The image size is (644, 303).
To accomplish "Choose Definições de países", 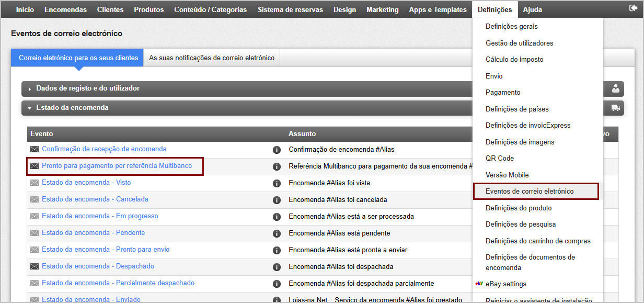I will click(x=517, y=109).
